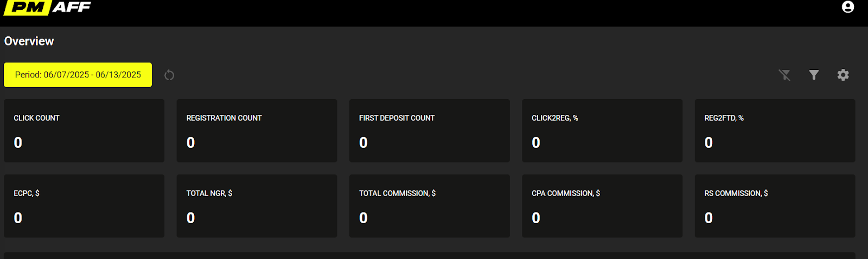Select the ECPC metric card
This screenshot has width=868, height=259.
tap(84, 205)
